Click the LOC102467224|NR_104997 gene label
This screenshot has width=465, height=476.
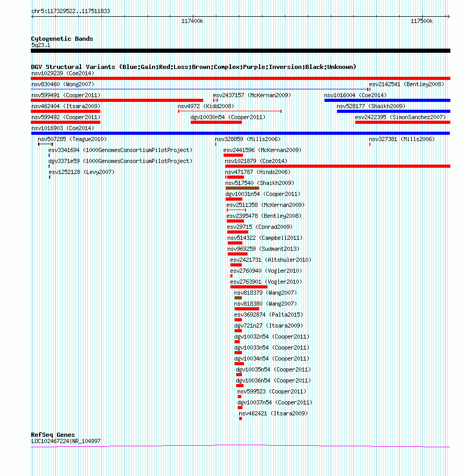[x=66, y=441]
